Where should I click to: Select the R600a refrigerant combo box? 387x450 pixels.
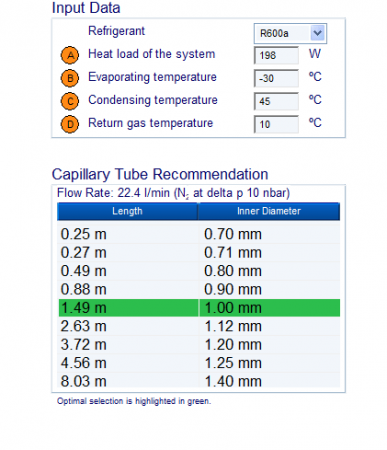click(x=290, y=33)
